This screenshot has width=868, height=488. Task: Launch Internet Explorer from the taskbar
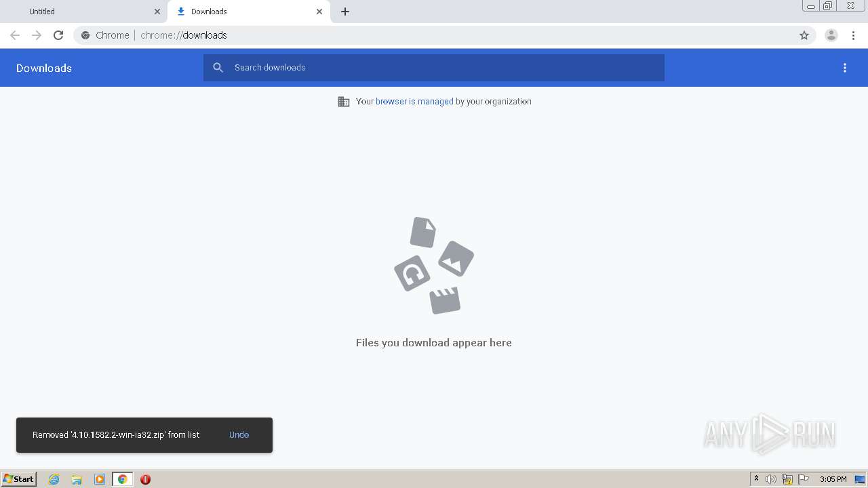tap(54, 479)
